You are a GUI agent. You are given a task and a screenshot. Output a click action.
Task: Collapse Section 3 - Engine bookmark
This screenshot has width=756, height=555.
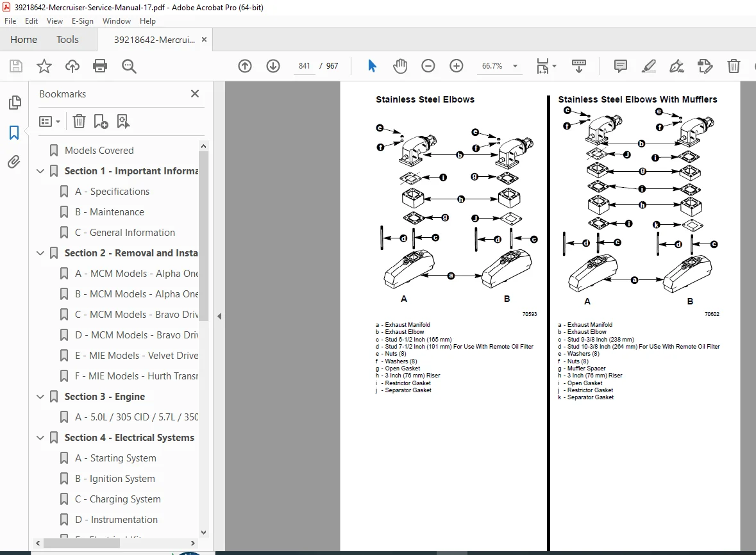(x=40, y=397)
